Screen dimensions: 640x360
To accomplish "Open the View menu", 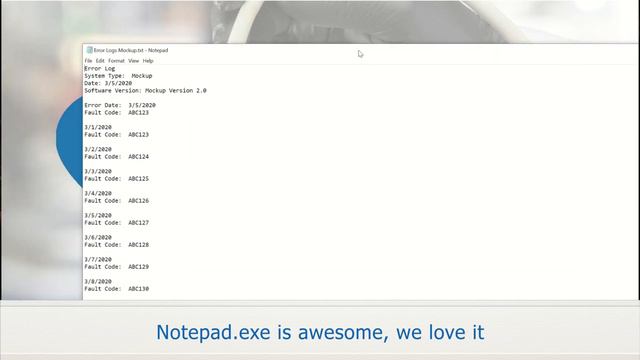I will coord(133,61).
